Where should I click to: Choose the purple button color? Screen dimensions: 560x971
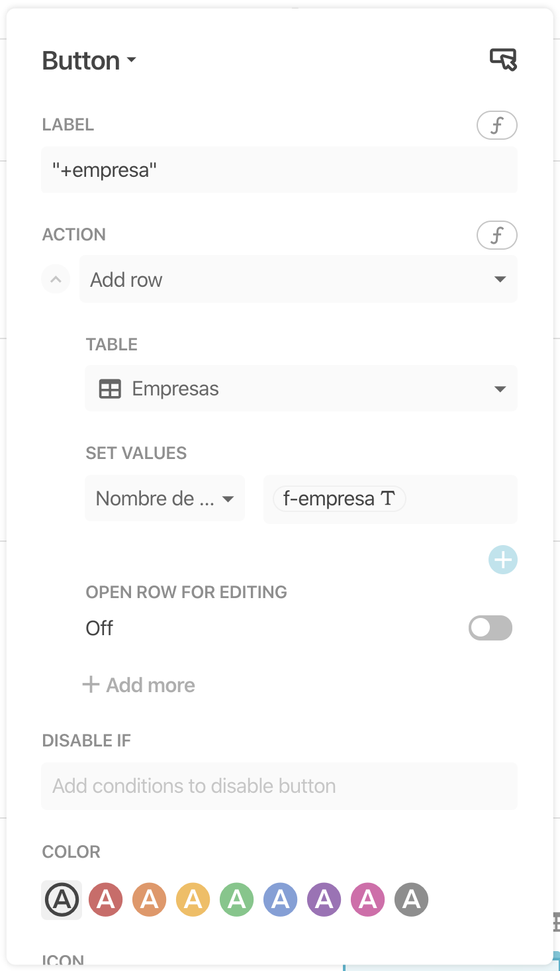click(324, 899)
